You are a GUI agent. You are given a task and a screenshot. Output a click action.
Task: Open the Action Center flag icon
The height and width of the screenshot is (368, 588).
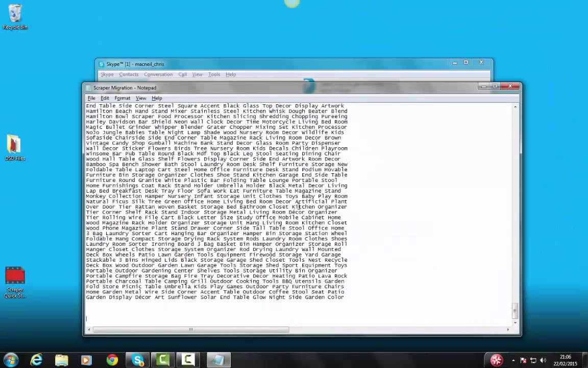pyautogui.click(x=524, y=360)
